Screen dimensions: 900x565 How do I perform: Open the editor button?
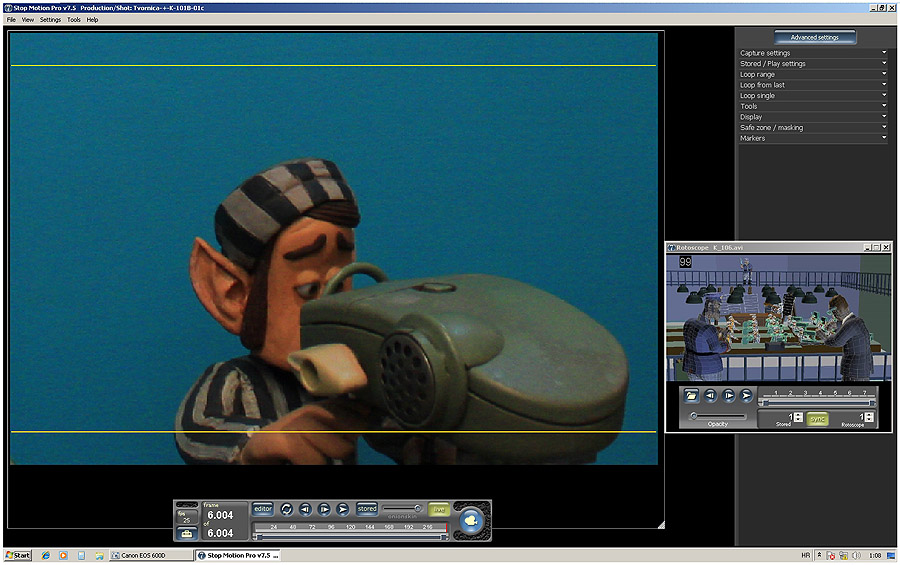(x=263, y=509)
